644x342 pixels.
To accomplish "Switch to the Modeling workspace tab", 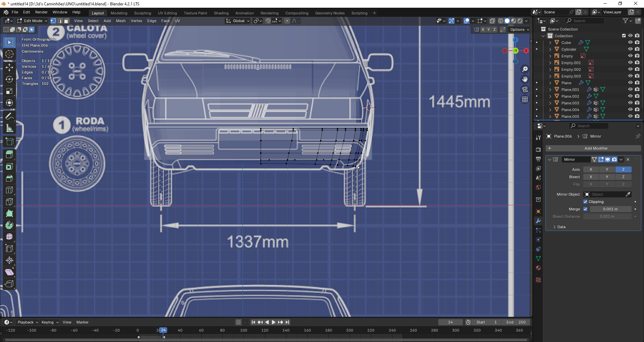I will [119, 13].
